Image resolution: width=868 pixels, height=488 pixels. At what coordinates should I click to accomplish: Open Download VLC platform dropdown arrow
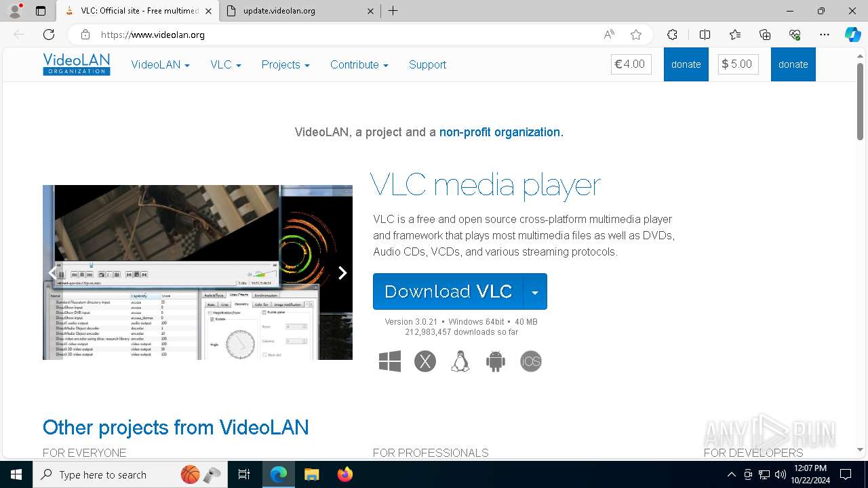tap(535, 291)
